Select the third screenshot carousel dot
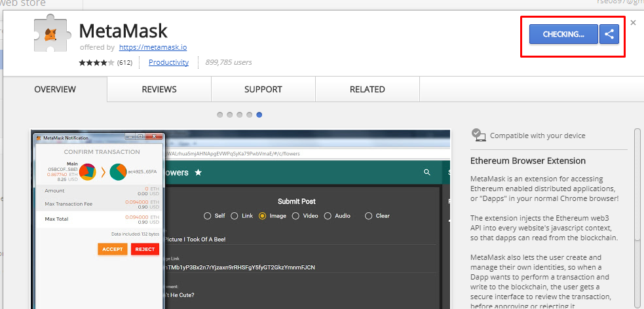Image resolution: width=644 pixels, height=309 pixels. pos(239,115)
